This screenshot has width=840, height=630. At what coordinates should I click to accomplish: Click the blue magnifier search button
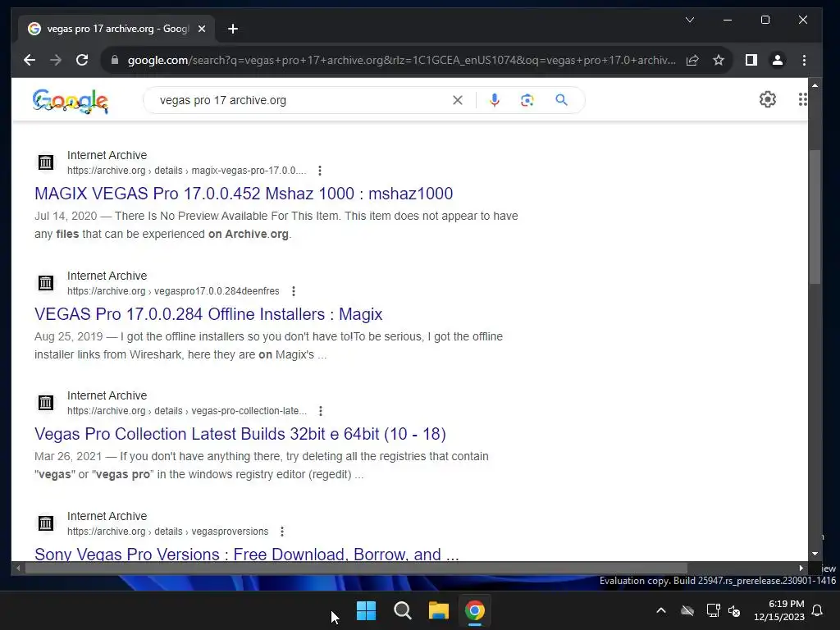pyautogui.click(x=561, y=100)
